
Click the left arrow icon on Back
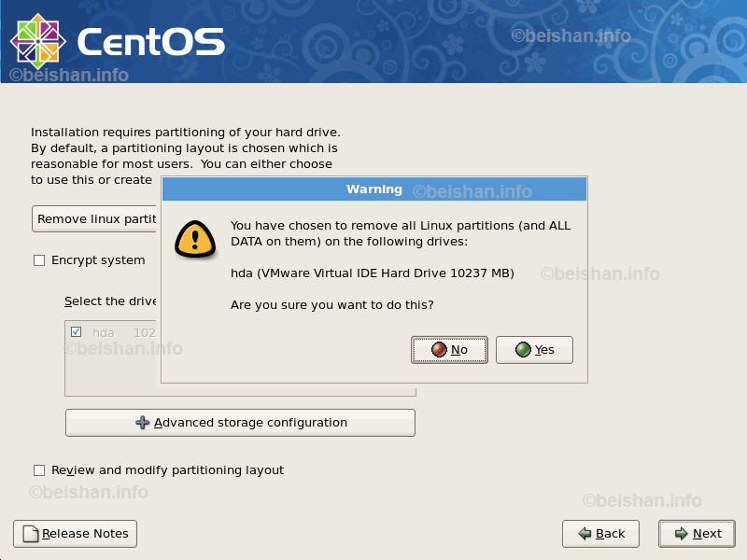(x=585, y=534)
